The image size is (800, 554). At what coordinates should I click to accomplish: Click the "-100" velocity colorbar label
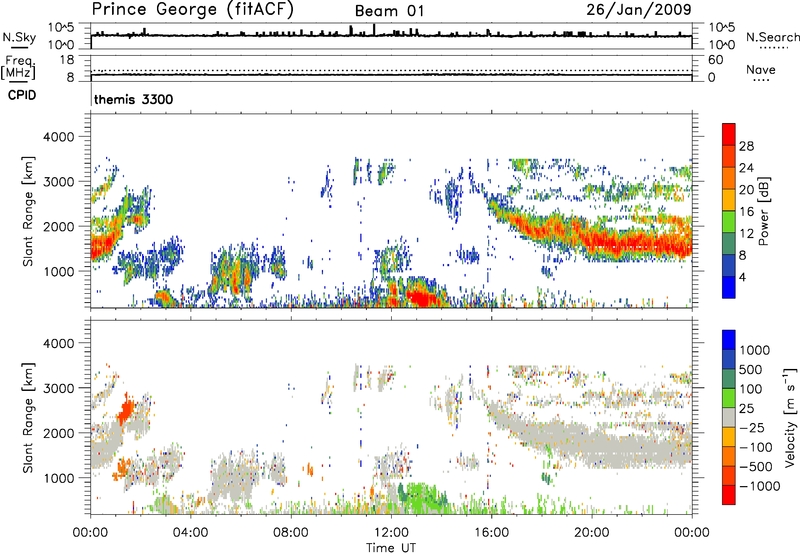pyautogui.click(x=755, y=447)
